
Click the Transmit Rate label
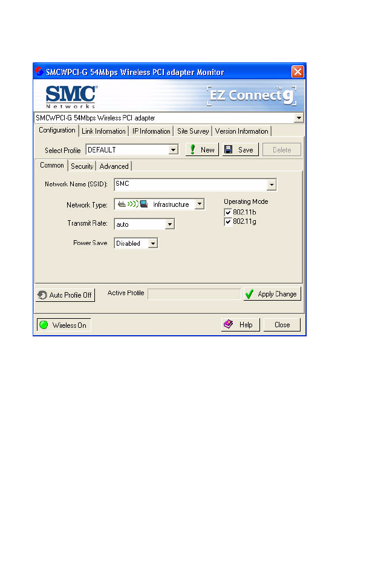click(x=87, y=223)
